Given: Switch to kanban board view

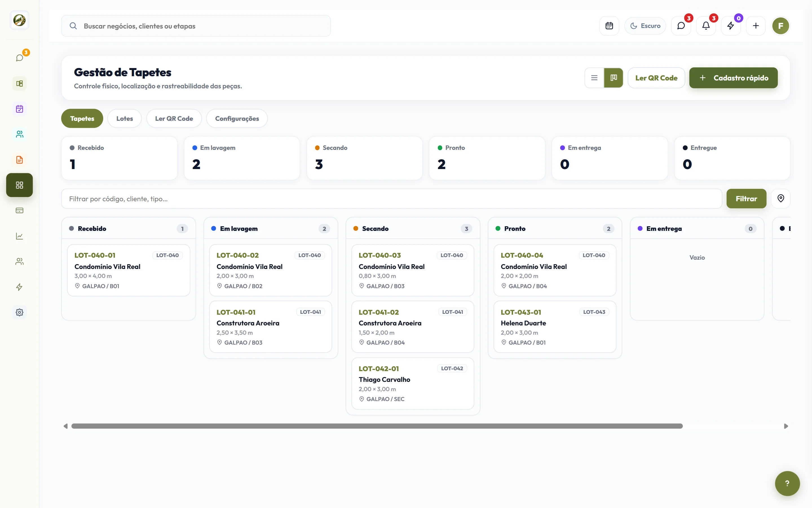Looking at the screenshot, I should (613, 78).
